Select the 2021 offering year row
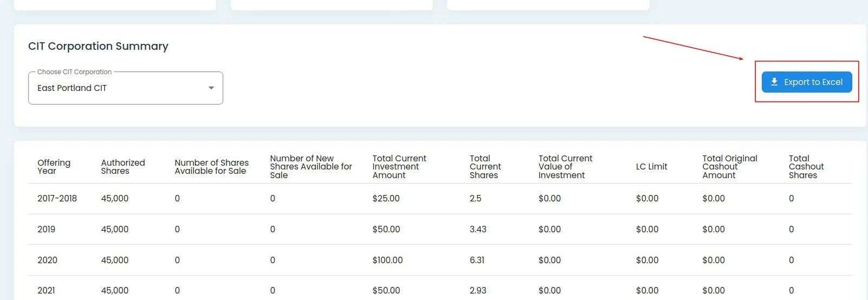 coord(46,291)
